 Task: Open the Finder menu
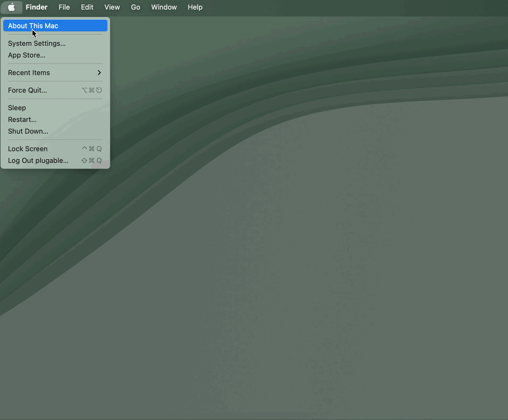click(36, 7)
